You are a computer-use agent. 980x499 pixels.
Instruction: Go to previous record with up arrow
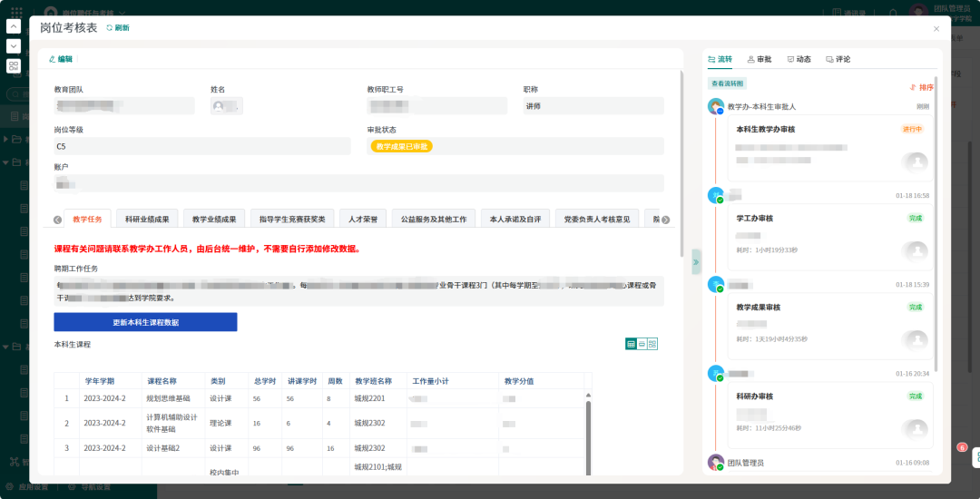click(13, 26)
